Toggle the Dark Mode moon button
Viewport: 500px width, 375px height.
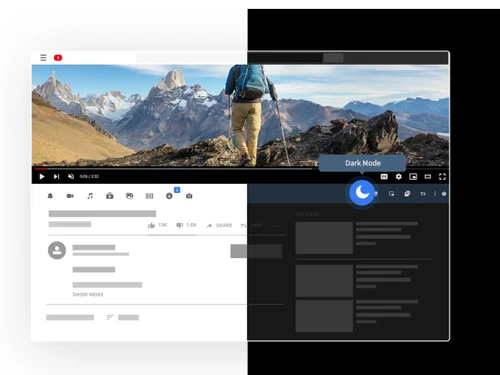pyautogui.click(x=362, y=192)
